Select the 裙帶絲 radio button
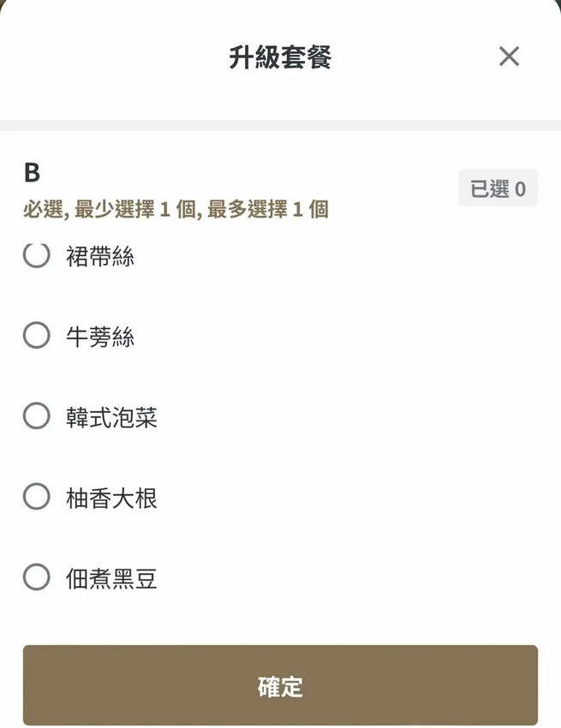 (36, 254)
